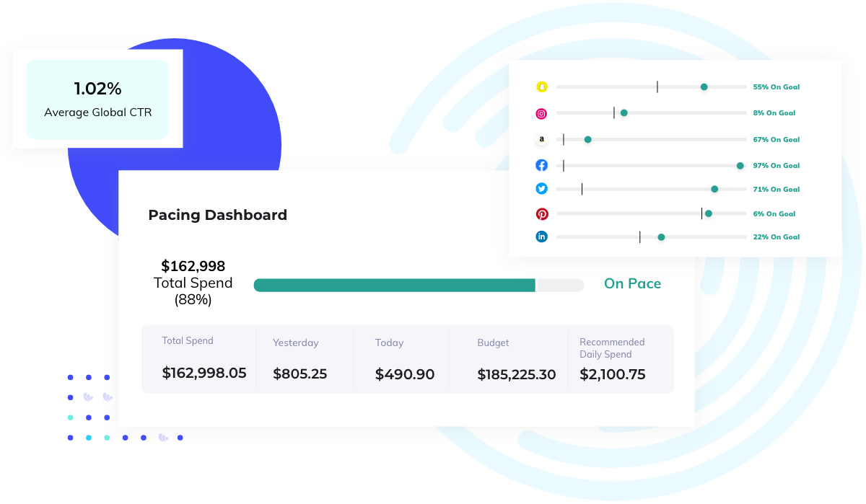Click the "97% On Goal" label
The height and width of the screenshot is (504, 866).
click(777, 166)
